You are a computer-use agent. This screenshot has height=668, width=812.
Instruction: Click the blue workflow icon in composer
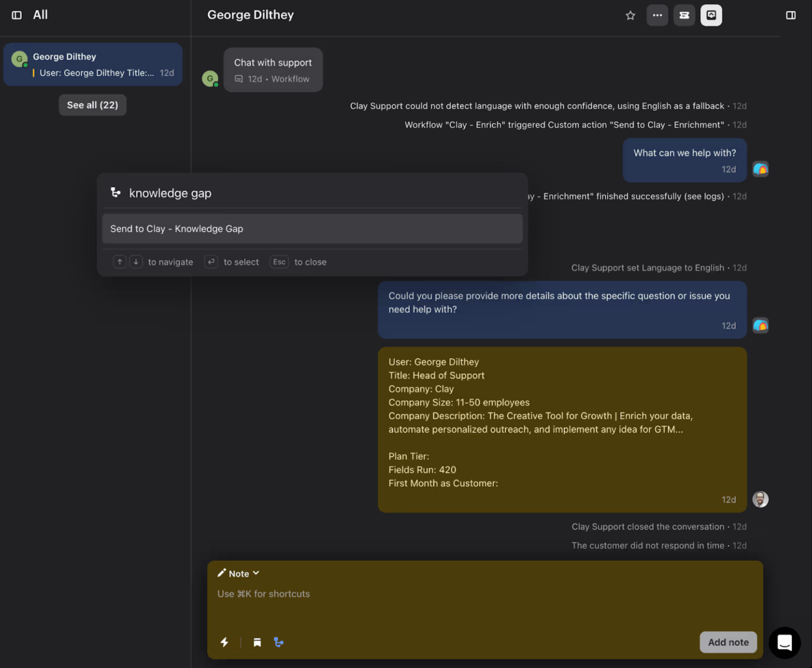point(279,642)
